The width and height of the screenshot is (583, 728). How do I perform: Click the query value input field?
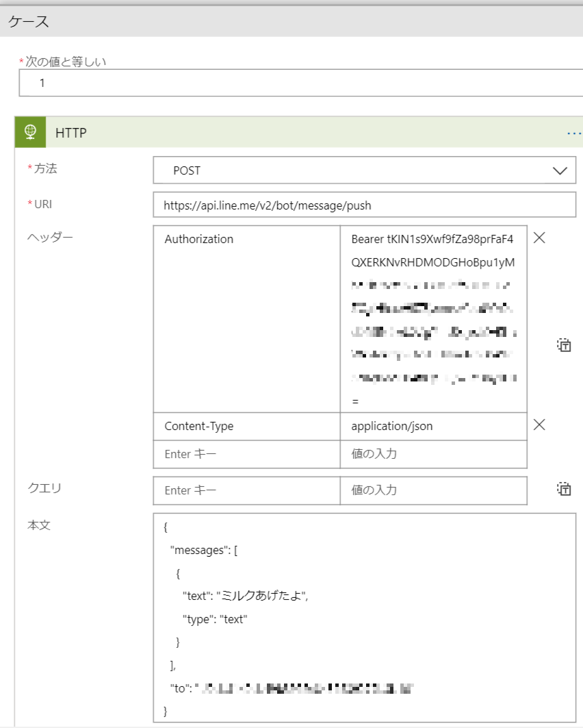click(433, 490)
